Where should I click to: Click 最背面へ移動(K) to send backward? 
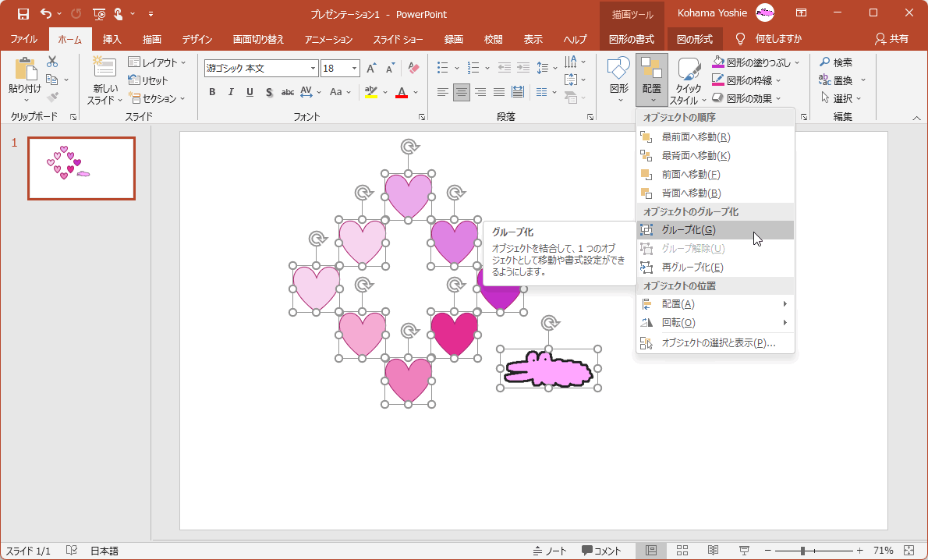(x=697, y=155)
